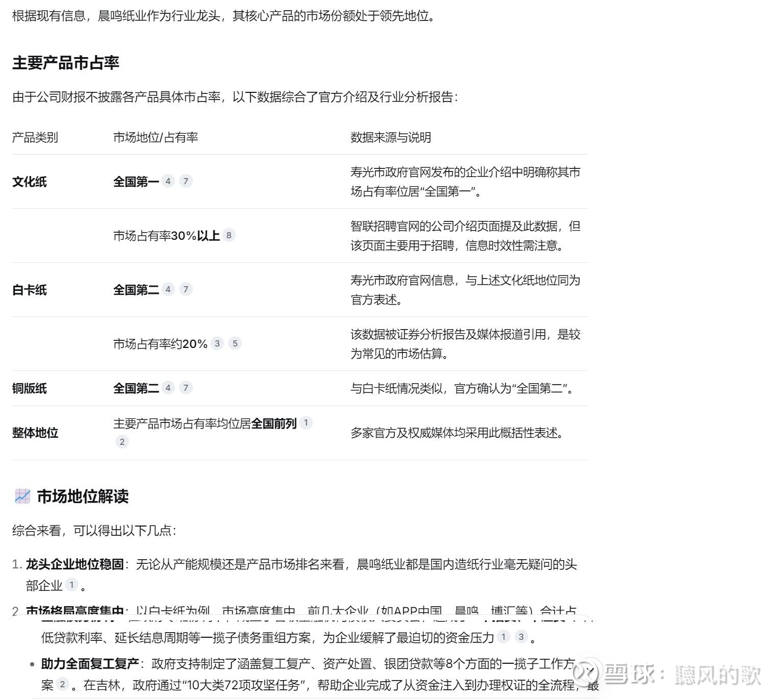This screenshot has height=699, width=784.
Task: Click the 助力全面复工复产 bold text
Action: coord(90,664)
